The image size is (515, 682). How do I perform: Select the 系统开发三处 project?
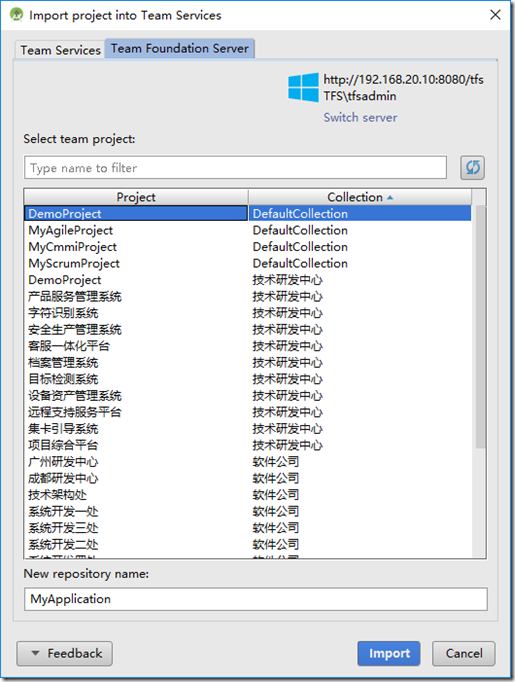tap(248, 527)
